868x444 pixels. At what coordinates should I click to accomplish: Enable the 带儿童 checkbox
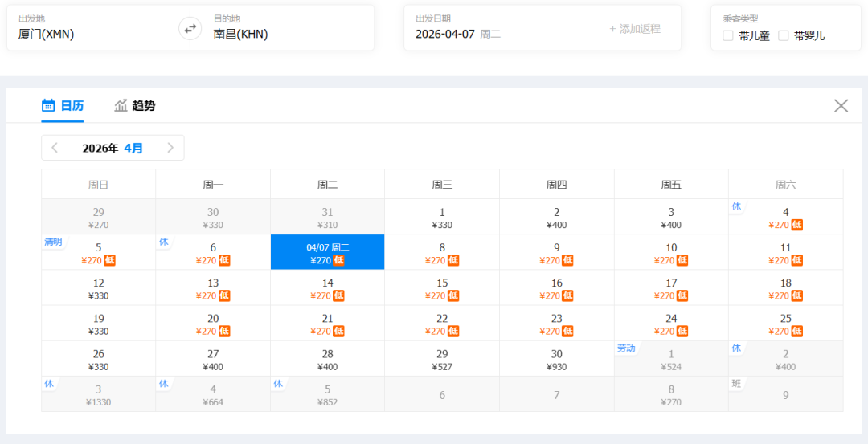click(x=728, y=35)
